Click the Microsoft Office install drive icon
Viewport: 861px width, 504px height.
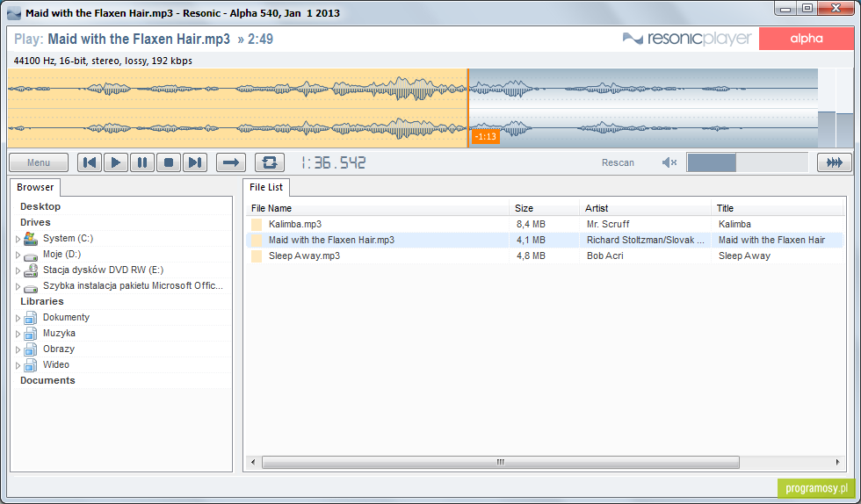tap(31, 287)
